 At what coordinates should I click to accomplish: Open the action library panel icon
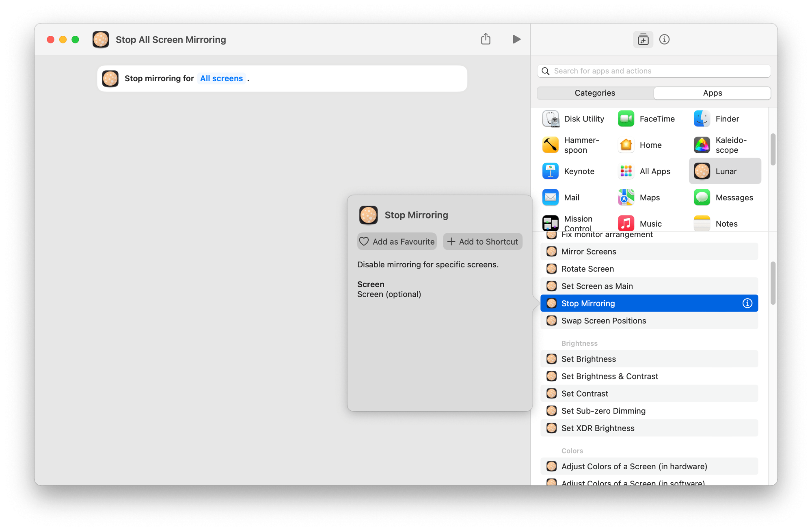(x=643, y=39)
